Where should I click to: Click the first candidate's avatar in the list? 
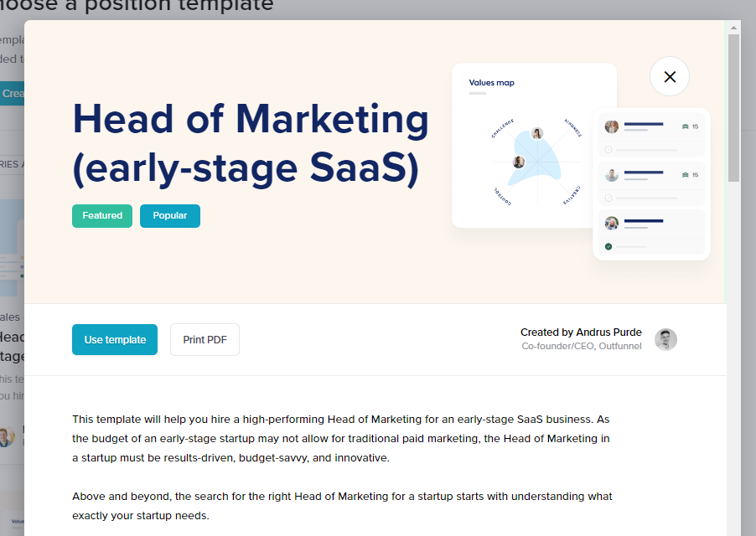click(612, 126)
